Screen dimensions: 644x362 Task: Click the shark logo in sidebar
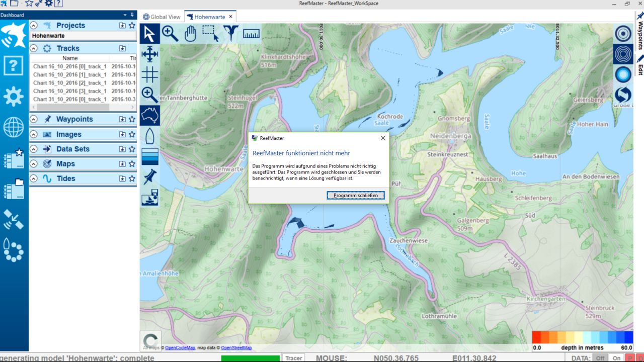pyautogui.click(x=14, y=35)
